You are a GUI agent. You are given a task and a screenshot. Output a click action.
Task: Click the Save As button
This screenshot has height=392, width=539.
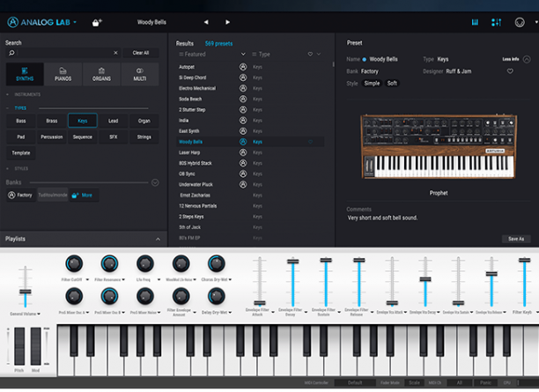[x=515, y=239]
